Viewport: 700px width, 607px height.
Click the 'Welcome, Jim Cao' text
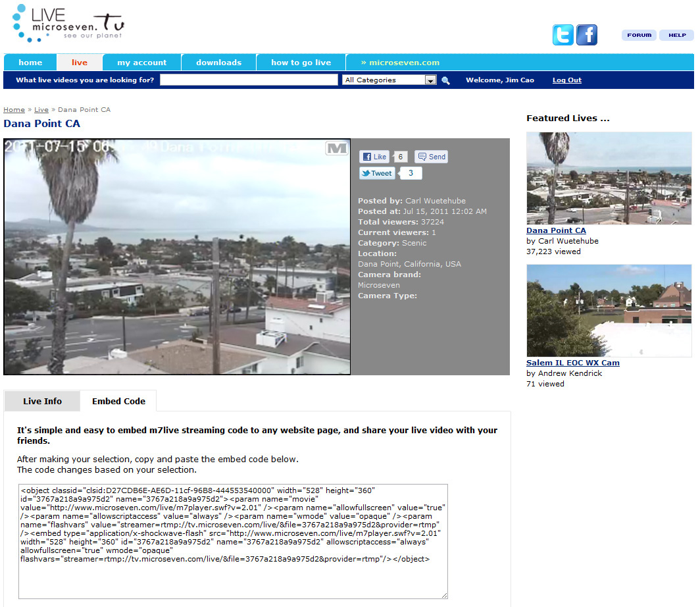click(500, 80)
